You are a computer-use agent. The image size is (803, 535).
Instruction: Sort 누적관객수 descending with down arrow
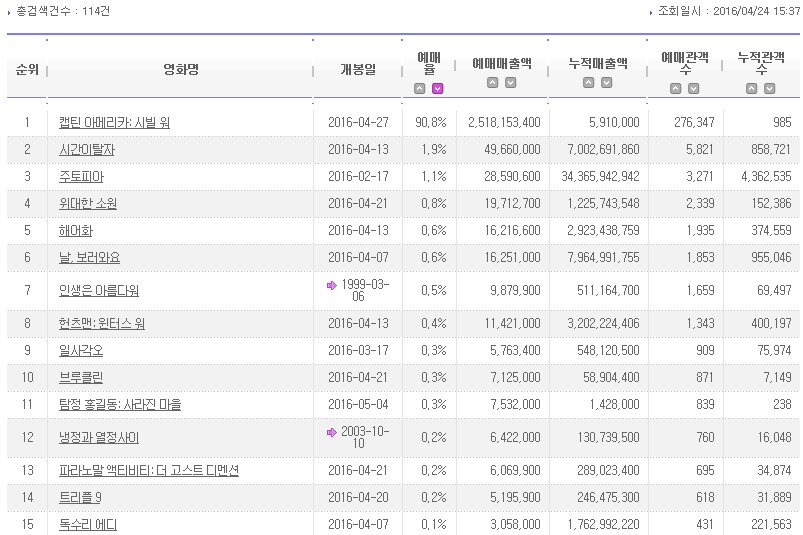[770, 89]
